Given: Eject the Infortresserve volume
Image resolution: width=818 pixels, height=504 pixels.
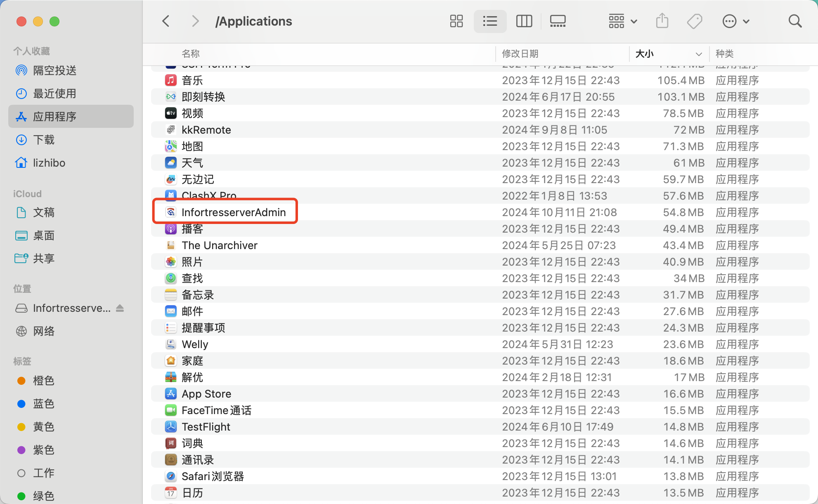Looking at the screenshot, I should click(120, 308).
